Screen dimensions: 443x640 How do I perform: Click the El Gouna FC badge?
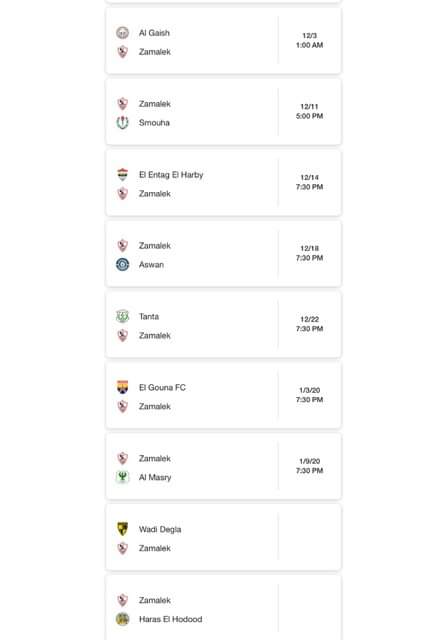point(122,387)
